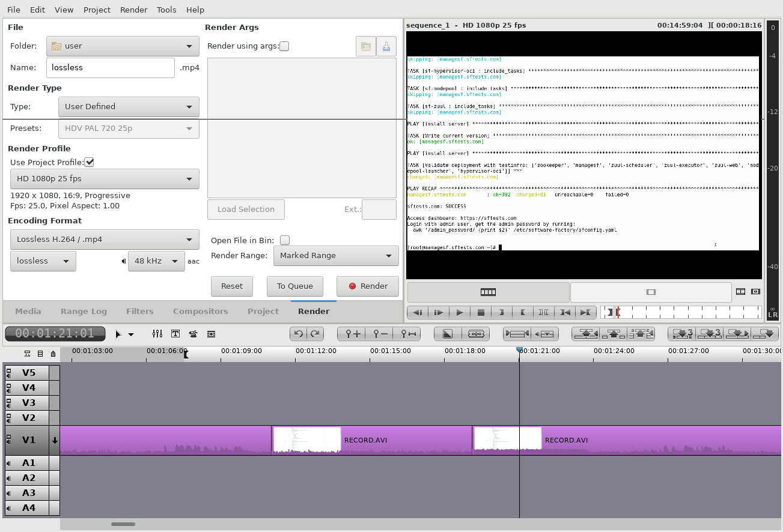The height and width of the screenshot is (532, 783).
Task: Switch monitor to timeline filmstrip view
Action: [x=488, y=292]
